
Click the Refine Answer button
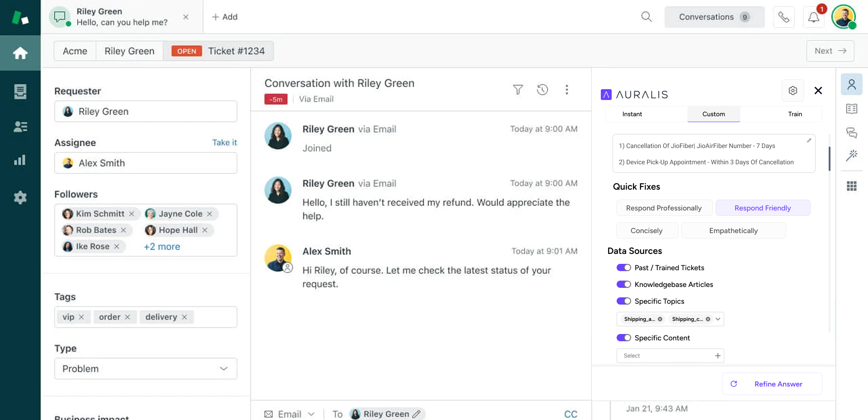pyautogui.click(x=772, y=384)
